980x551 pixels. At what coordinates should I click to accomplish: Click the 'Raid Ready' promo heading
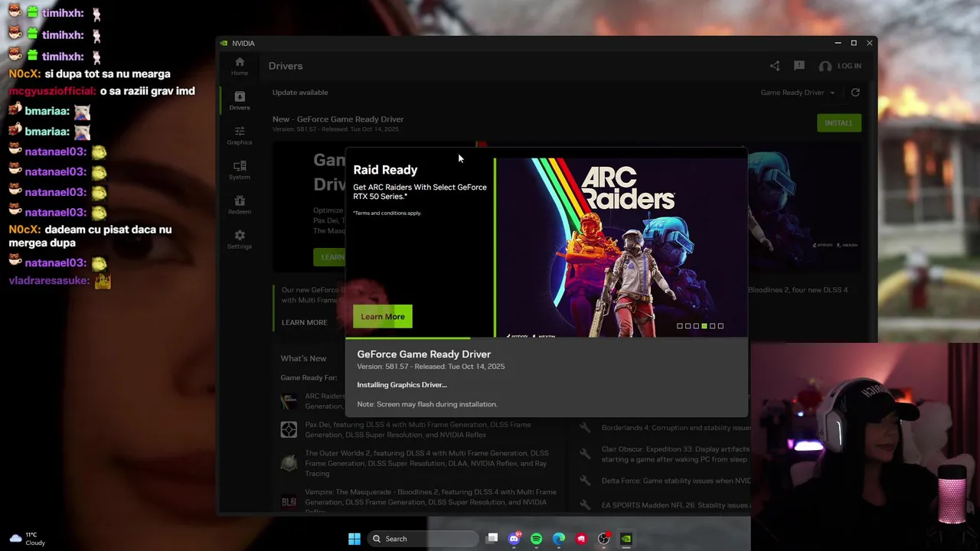[x=385, y=170]
